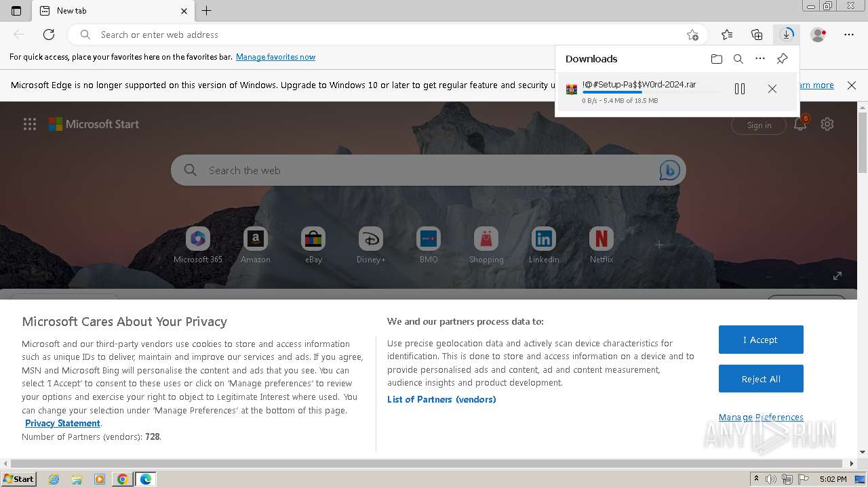The height and width of the screenshot is (488, 868).
Task: Open the browser profile avatar
Action: pyautogui.click(x=818, y=35)
